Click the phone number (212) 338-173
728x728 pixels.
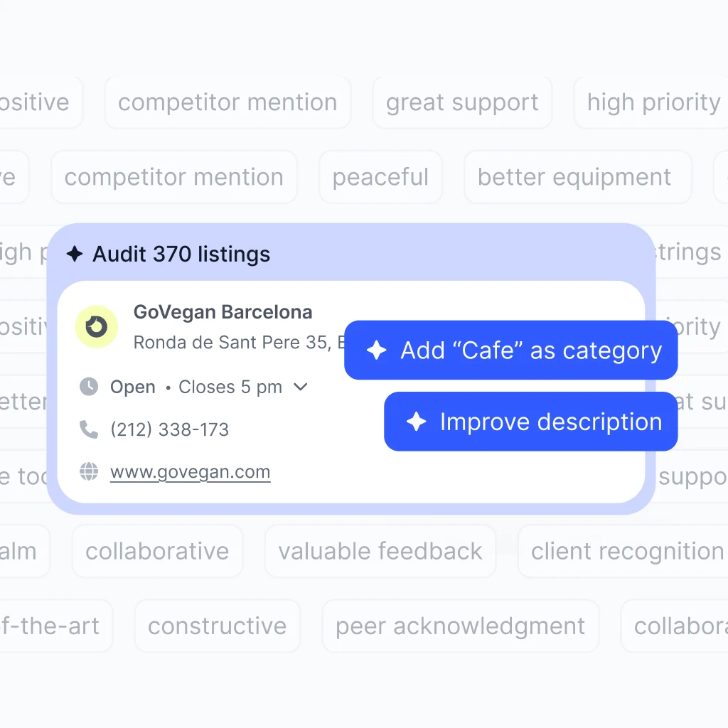point(169,429)
